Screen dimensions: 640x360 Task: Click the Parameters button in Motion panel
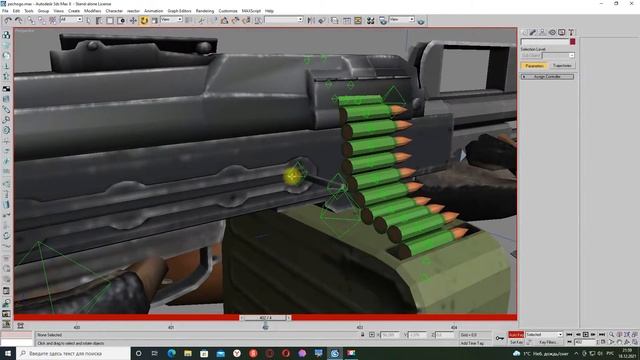pyautogui.click(x=534, y=66)
